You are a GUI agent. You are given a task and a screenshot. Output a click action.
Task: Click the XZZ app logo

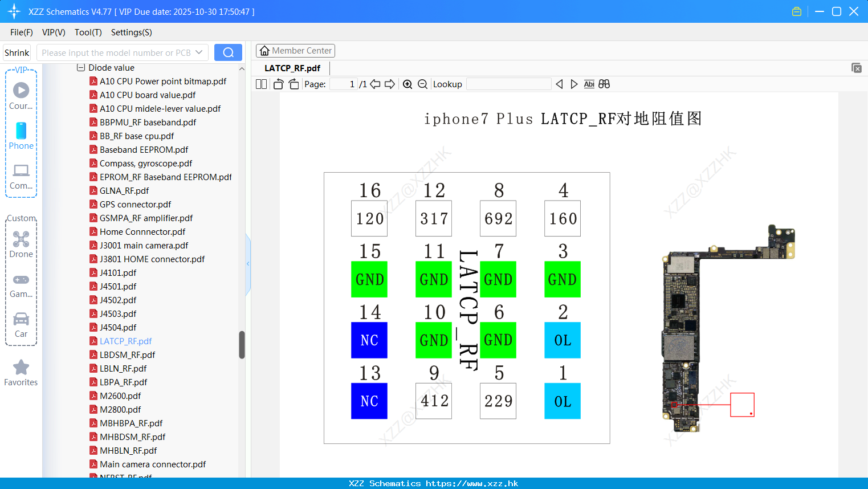click(x=14, y=11)
